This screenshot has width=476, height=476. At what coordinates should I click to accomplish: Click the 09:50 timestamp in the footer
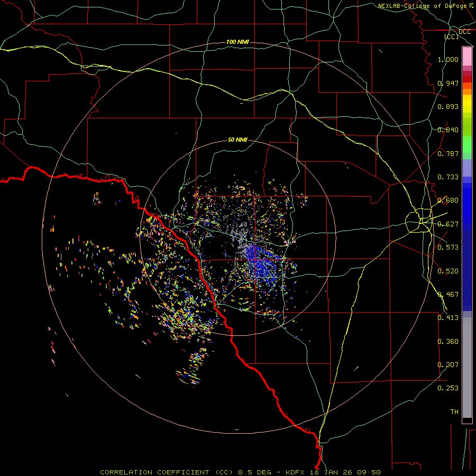click(369, 472)
